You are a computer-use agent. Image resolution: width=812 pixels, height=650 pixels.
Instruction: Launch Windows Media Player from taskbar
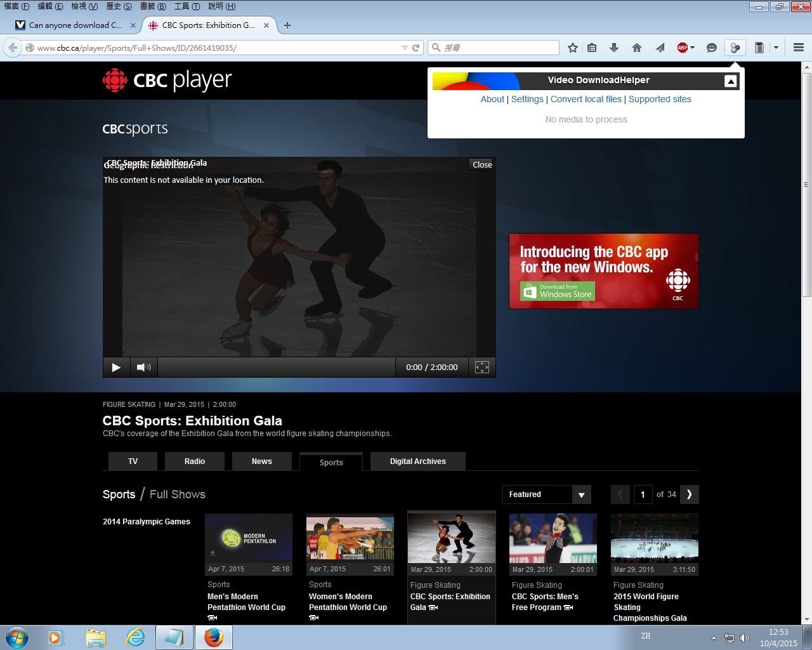(56, 637)
